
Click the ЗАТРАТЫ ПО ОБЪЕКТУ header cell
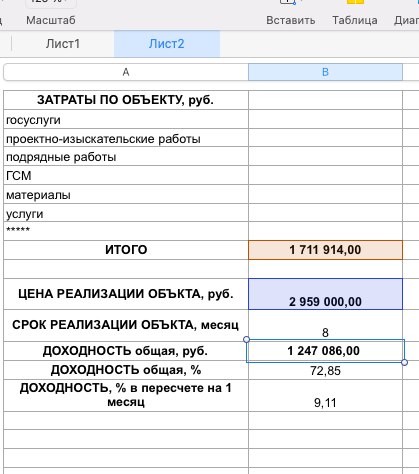point(126,100)
